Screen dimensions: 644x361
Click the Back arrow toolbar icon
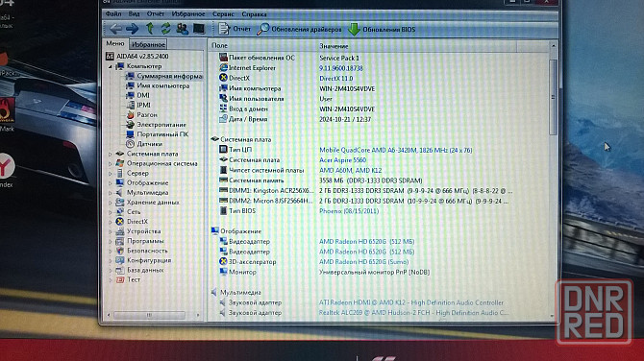[115, 29]
